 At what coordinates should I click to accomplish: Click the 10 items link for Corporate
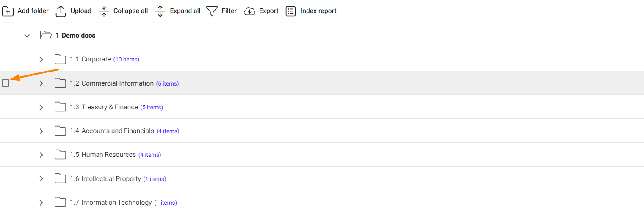pyautogui.click(x=126, y=59)
